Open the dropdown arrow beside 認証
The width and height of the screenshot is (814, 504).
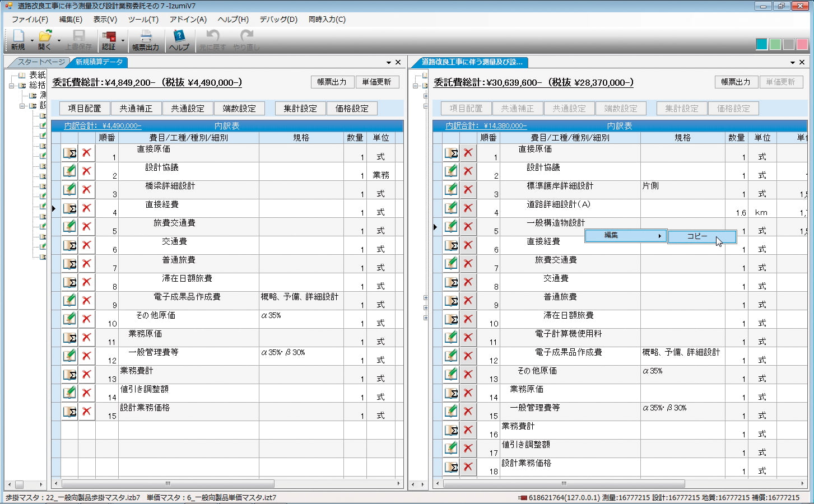coord(123,41)
